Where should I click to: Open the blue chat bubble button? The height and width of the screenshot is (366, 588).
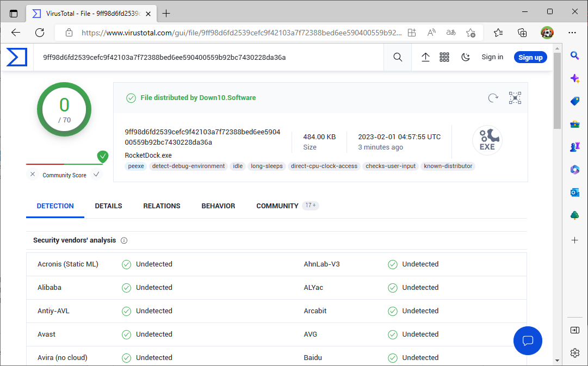click(x=528, y=340)
